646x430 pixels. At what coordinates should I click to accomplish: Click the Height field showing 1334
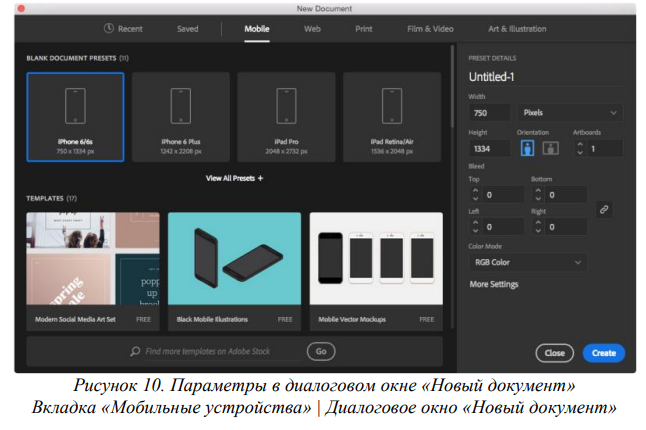pos(489,149)
